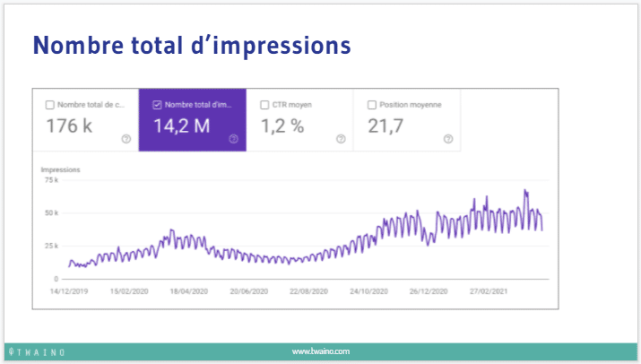
Task: Click the 20/06/2020 date label
Action: click(249, 291)
